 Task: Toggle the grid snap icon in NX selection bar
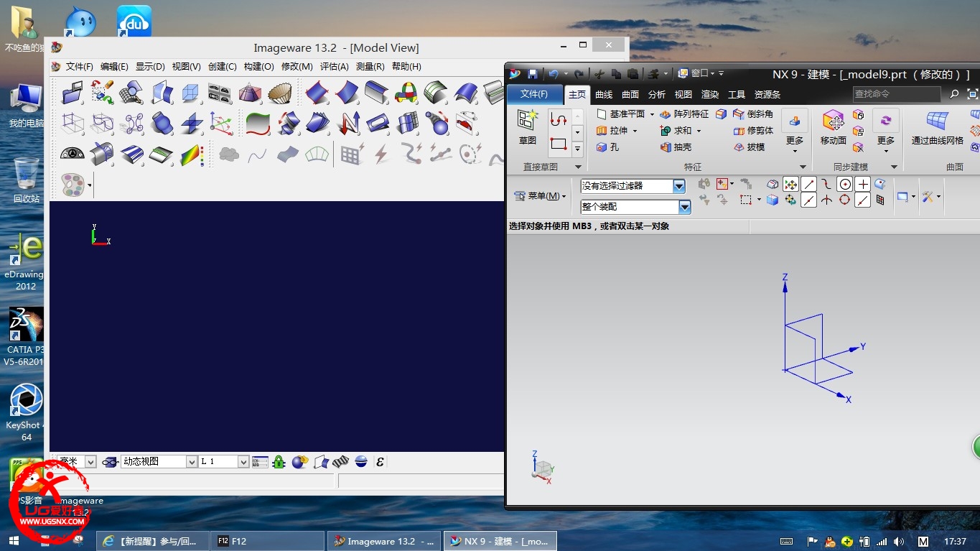pyautogui.click(x=880, y=200)
